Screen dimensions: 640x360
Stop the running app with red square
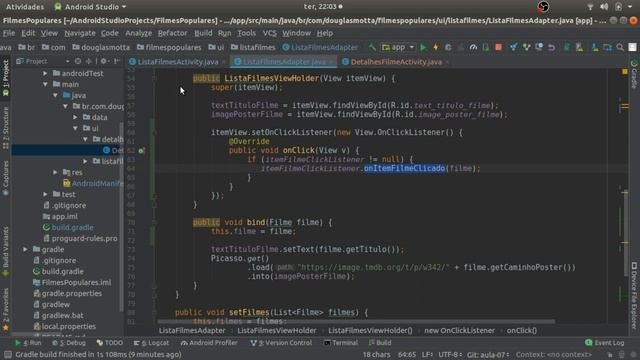tap(498, 47)
